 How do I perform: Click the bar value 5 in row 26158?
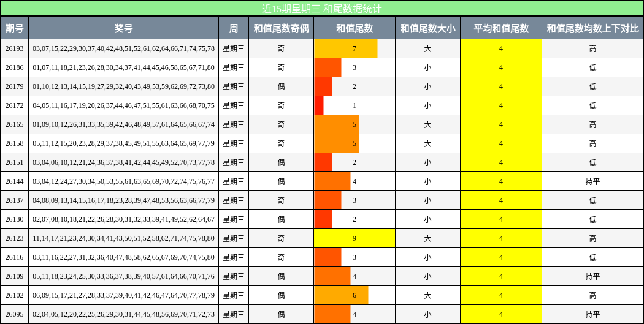coord(355,143)
